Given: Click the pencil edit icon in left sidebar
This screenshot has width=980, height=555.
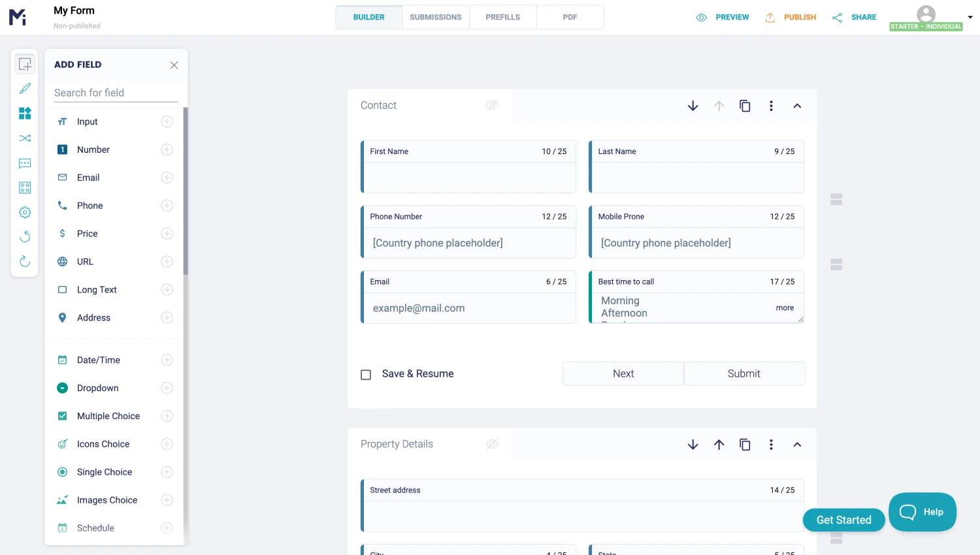Looking at the screenshot, I should pyautogui.click(x=25, y=88).
